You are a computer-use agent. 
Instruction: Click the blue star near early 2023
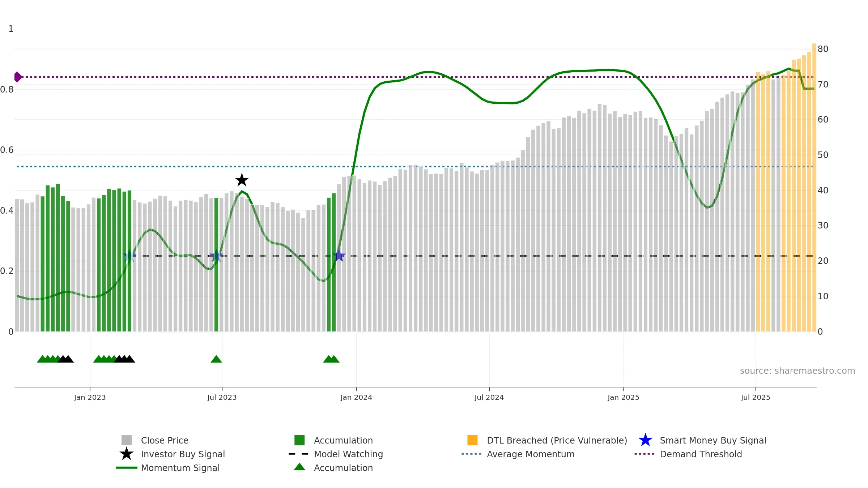129,256
